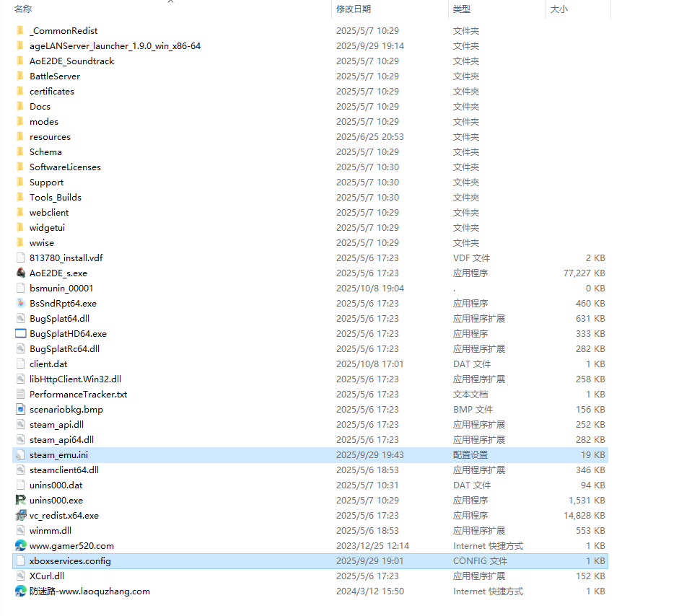Viewport: 679px width, 616px height.
Task: Click the www.gamer520.com Edge shortcut icon
Action: coord(20,545)
